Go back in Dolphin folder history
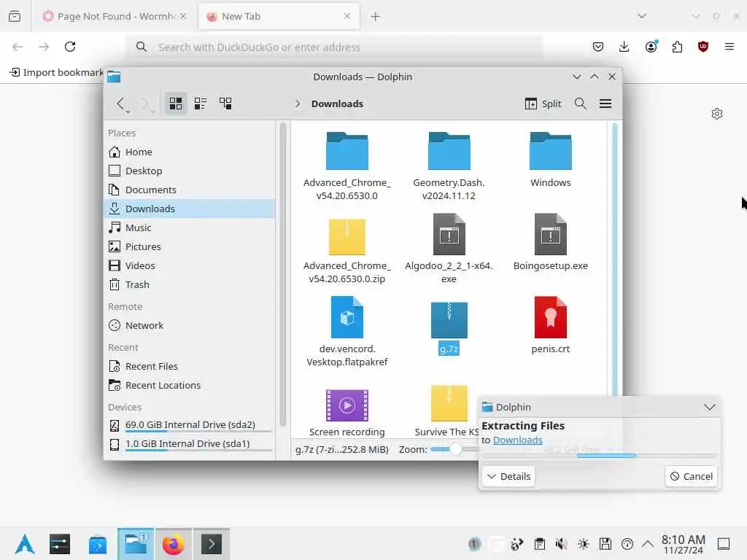747x560 pixels. [x=121, y=104]
